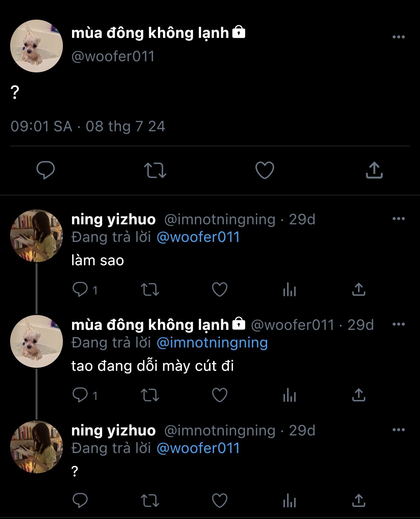Retweet the main tweet by woofer011
The width and height of the screenshot is (420, 519).
(x=155, y=170)
